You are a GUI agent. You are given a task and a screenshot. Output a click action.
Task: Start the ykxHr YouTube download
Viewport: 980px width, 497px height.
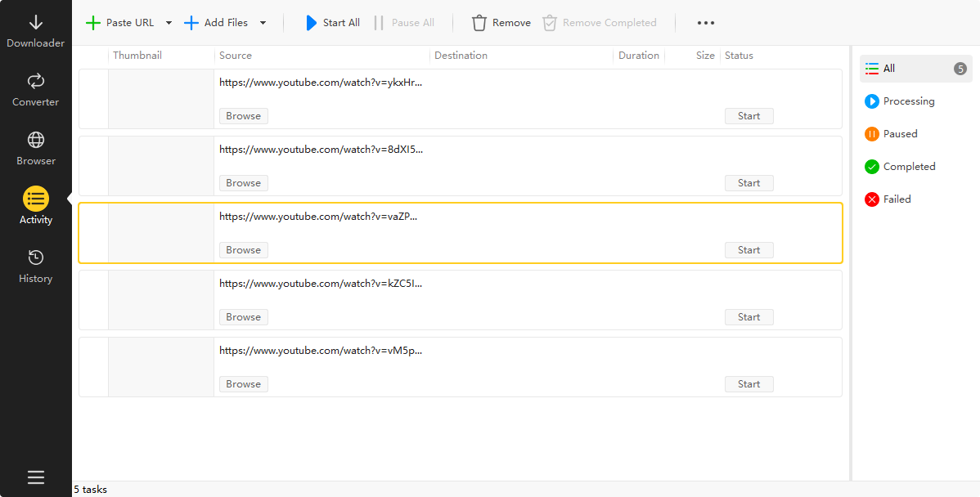pos(748,116)
